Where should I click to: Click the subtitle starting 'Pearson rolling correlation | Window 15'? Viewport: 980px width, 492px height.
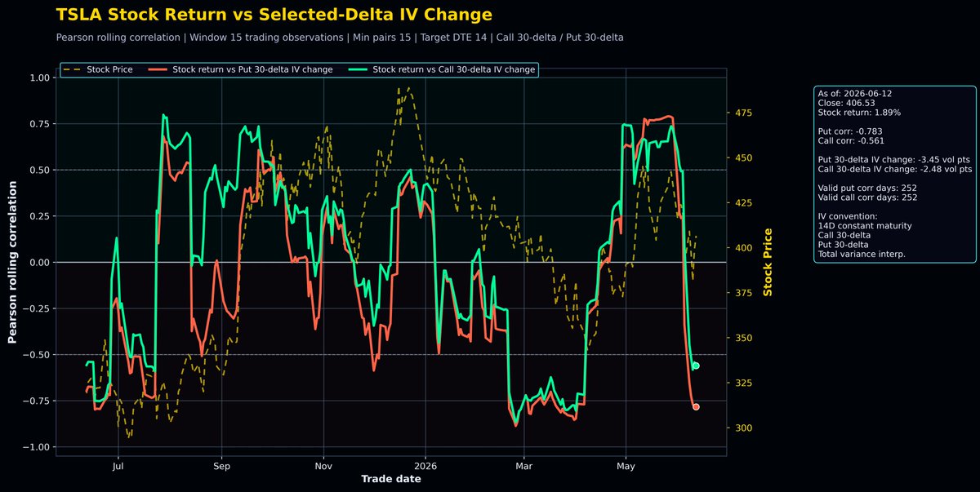point(340,38)
